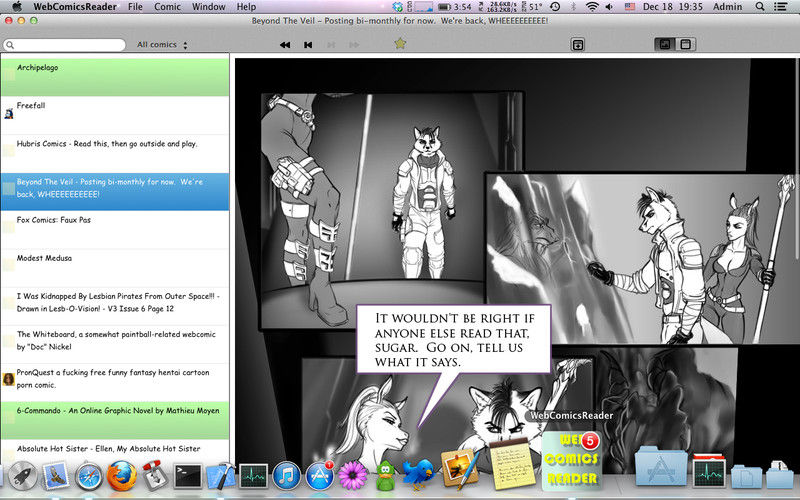Screen dimensions: 800x500
Task: Click the volume speaker icon
Action: [x=609, y=7]
